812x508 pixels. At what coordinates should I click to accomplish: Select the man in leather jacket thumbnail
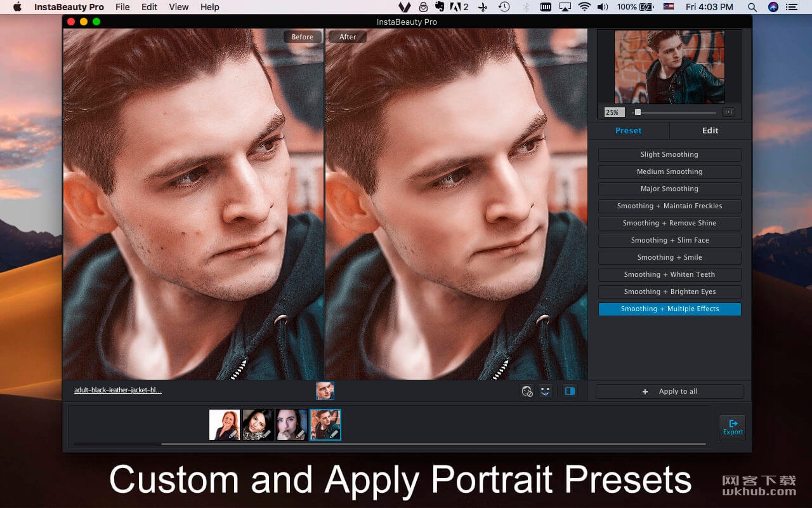coord(325,425)
